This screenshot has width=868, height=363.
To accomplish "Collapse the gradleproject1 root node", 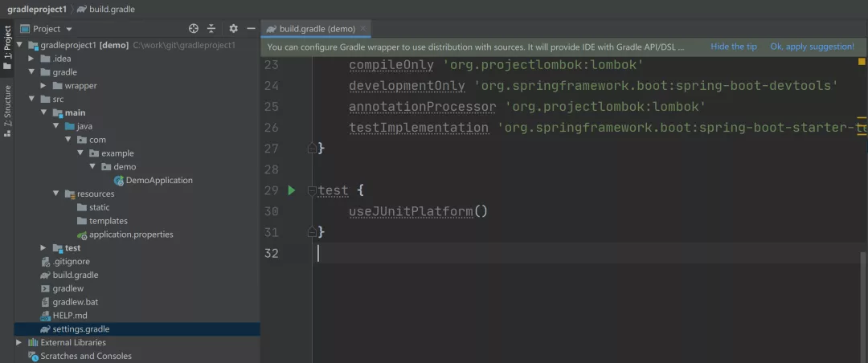I will 18,45.
